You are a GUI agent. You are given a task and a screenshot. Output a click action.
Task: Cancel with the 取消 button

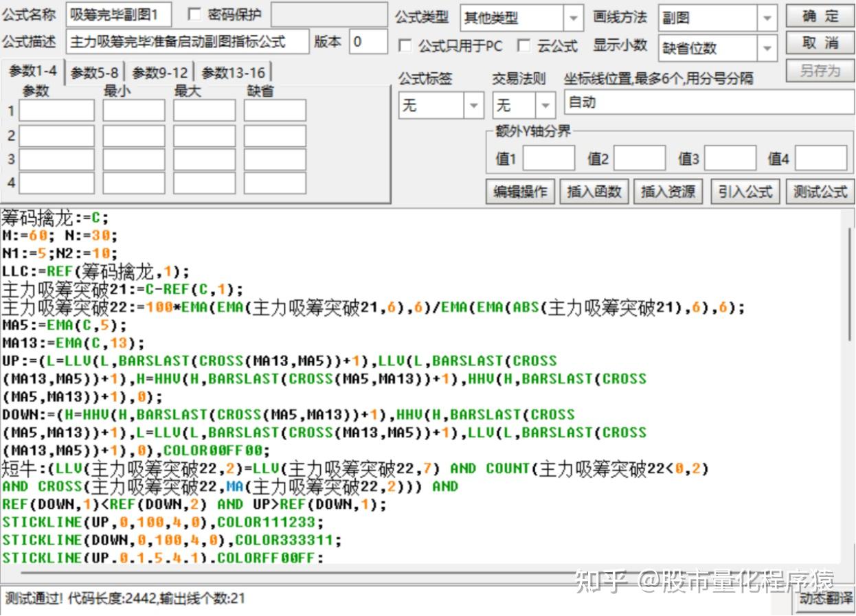click(x=820, y=43)
